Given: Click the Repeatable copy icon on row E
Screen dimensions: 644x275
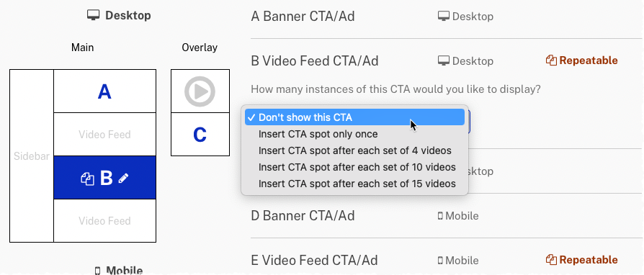Looking at the screenshot, I should [551, 260].
